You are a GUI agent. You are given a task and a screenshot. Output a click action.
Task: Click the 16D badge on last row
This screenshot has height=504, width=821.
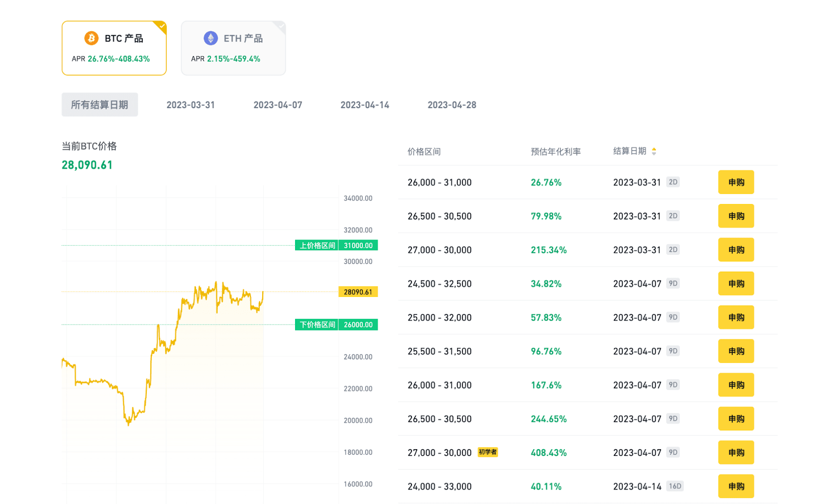(x=675, y=486)
